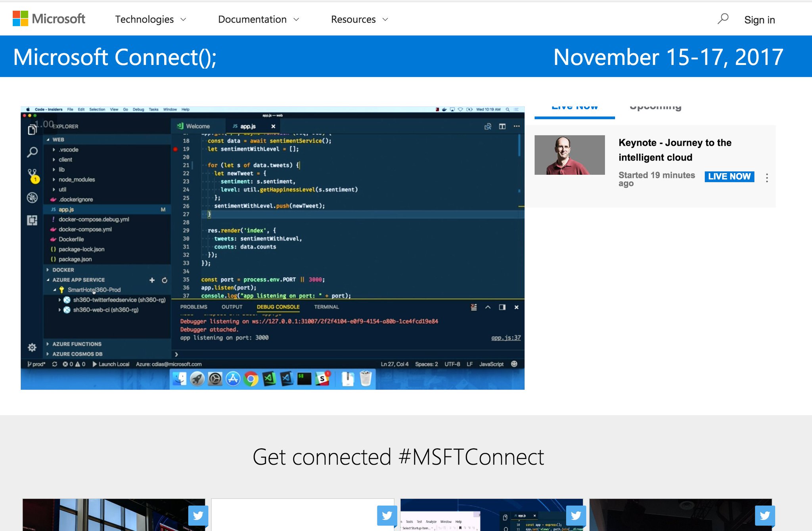
Task: Add new Azure App Service with plus icon
Action: click(x=152, y=280)
